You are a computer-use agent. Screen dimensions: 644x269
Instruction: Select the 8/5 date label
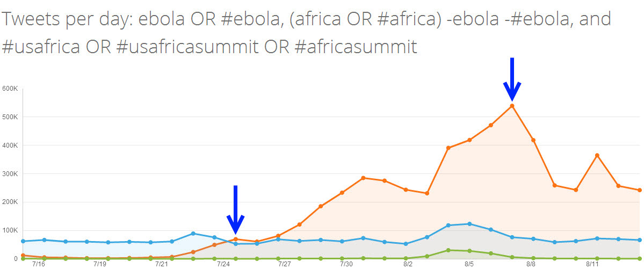[x=469, y=264]
